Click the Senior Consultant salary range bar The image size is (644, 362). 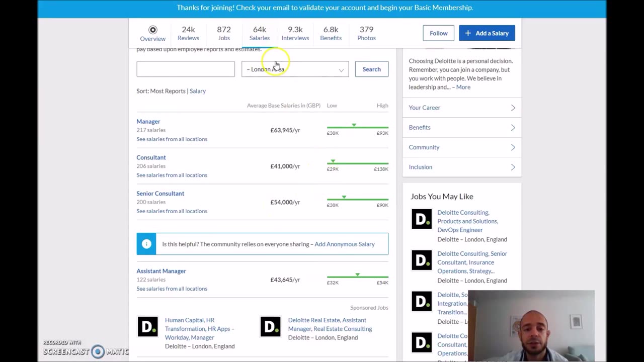pos(358,200)
